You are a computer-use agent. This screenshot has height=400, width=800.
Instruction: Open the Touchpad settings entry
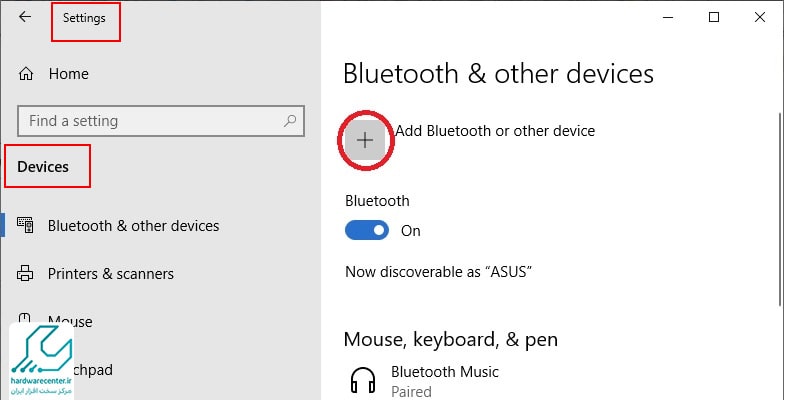[x=92, y=370]
